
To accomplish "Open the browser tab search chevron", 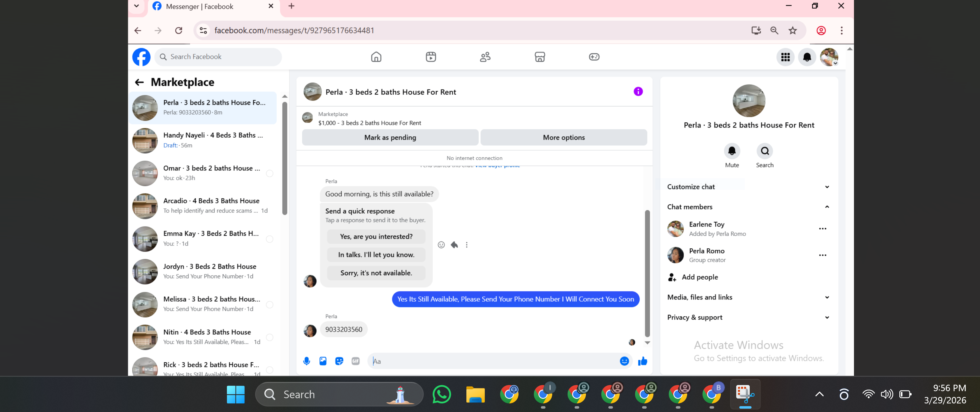I will pos(136,6).
